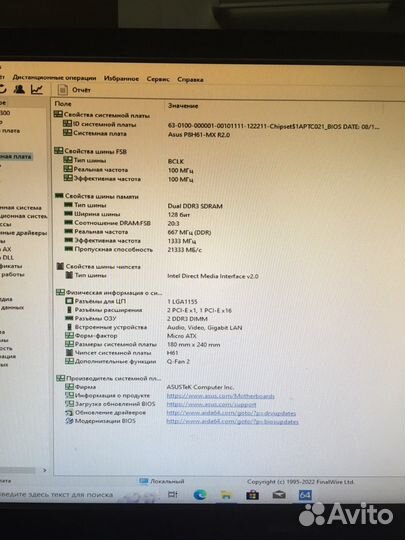Open Microsoft Store from taskbar

pyautogui.click(x=252, y=496)
